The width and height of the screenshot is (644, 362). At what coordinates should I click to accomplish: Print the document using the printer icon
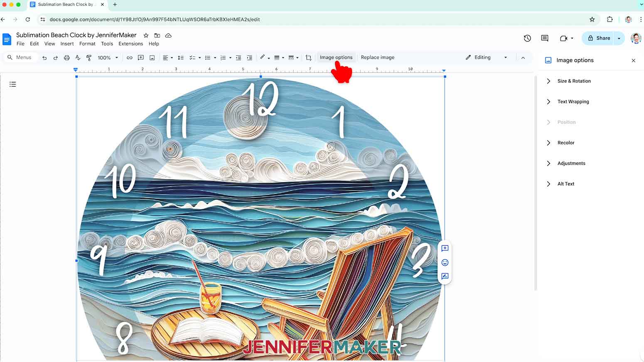pyautogui.click(x=66, y=58)
